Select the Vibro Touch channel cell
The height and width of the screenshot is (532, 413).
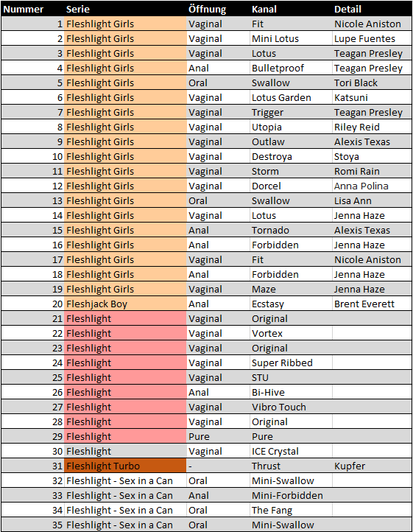tap(291, 407)
